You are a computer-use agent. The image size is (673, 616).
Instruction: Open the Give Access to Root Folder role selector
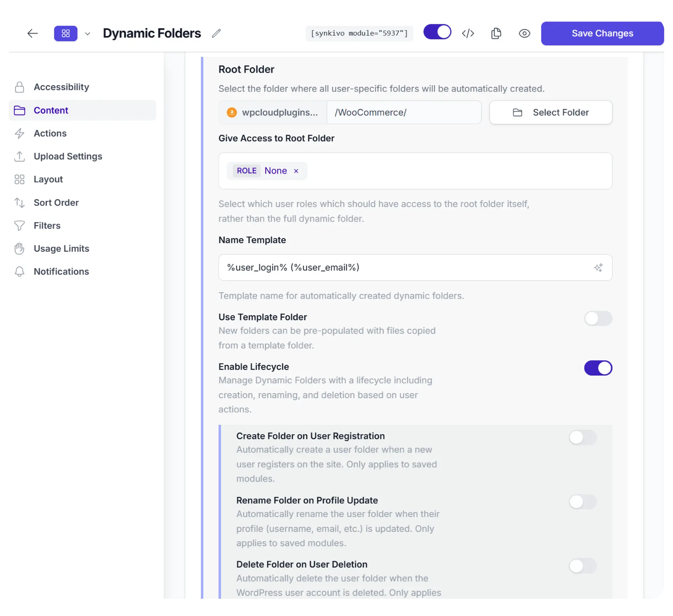point(415,171)
